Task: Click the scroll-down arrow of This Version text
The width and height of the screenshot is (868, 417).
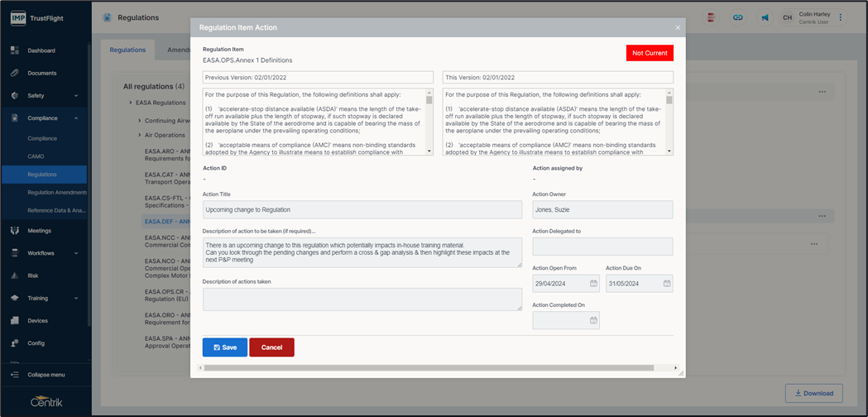Action: coord(669,151)
